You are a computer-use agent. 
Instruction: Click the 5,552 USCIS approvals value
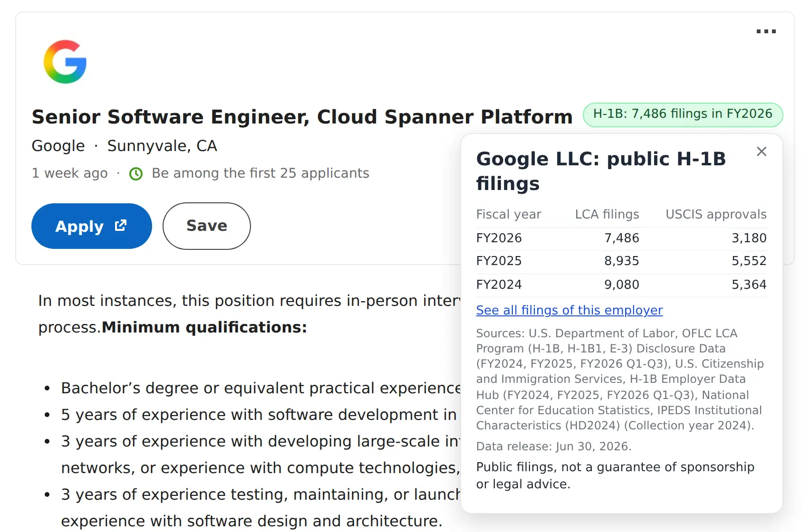(x=749, y=261)
